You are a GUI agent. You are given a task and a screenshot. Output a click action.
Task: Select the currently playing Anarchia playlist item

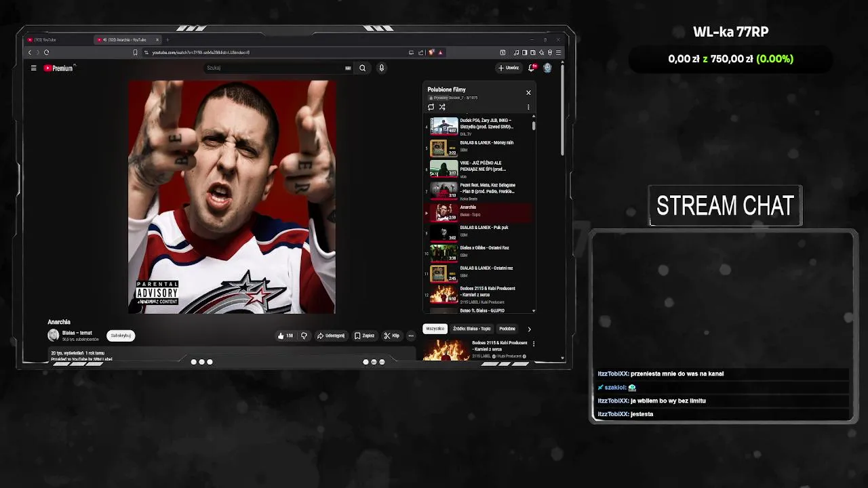pos(478,211)
